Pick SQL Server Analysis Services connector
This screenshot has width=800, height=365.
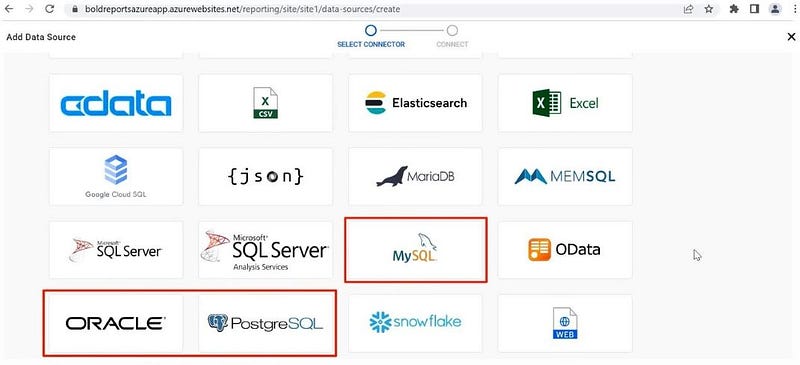(265, 250)
